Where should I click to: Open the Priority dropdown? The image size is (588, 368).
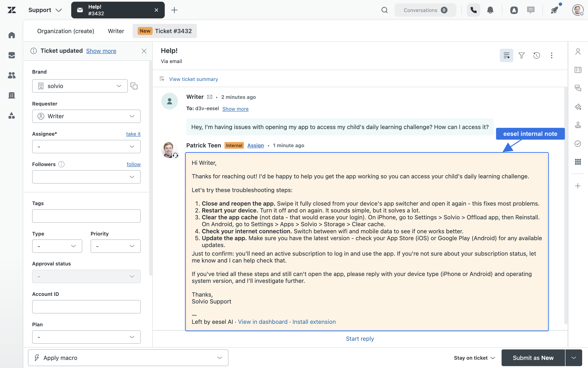click(116, 246)
